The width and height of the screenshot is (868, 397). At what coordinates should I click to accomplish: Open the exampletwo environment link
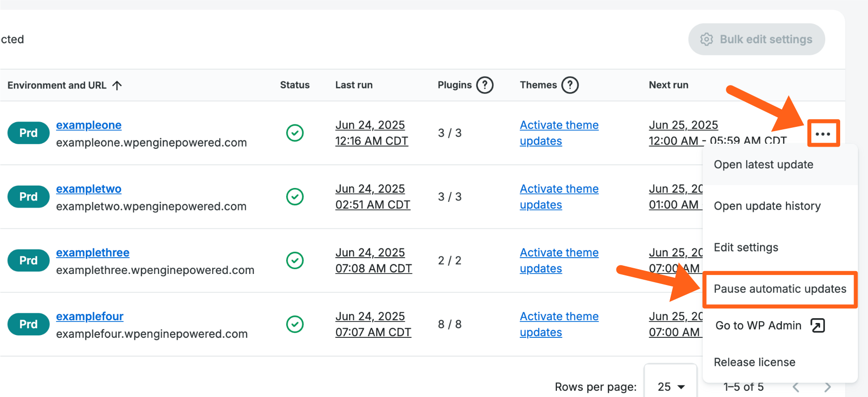89,189
